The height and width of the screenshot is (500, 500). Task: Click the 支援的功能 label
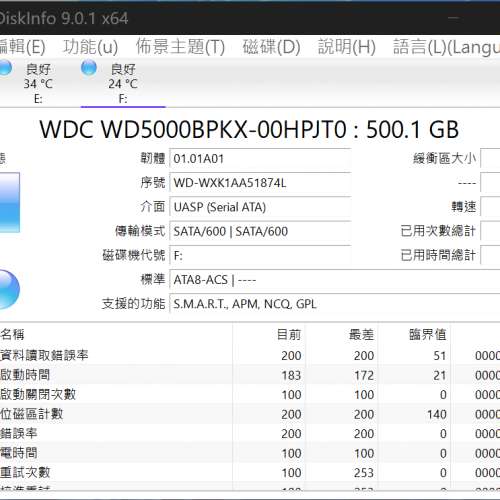133,304
